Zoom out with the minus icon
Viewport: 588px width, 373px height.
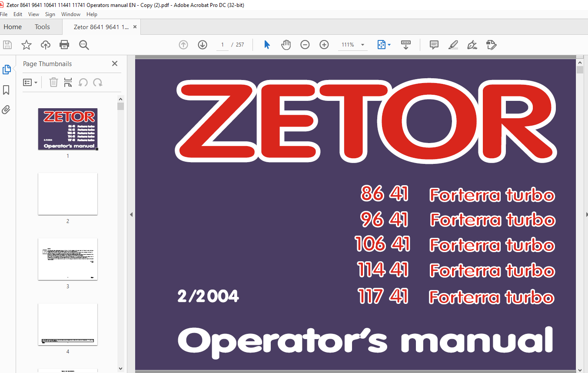pos(305,45)
